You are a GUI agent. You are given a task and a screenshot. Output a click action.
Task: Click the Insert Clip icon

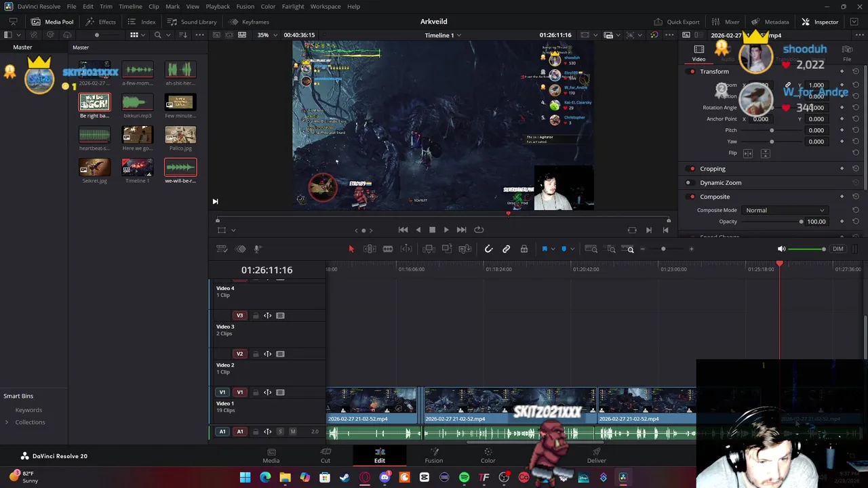tap(429, 249)
